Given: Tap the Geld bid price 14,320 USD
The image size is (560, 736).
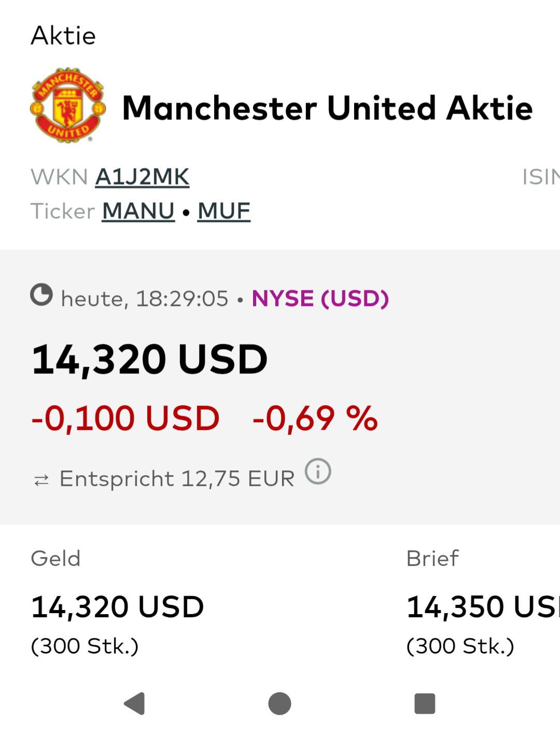Looking at the screenshot, I should point(118,607).
